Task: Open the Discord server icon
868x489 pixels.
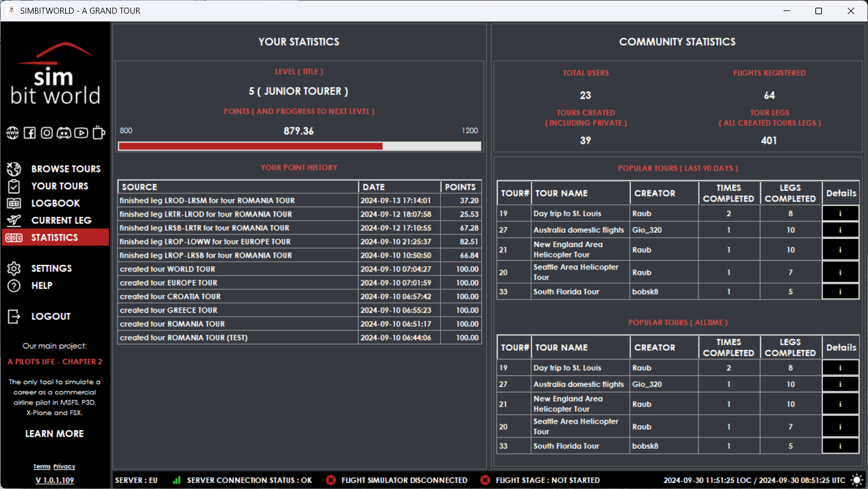Action: coord(64,133)
